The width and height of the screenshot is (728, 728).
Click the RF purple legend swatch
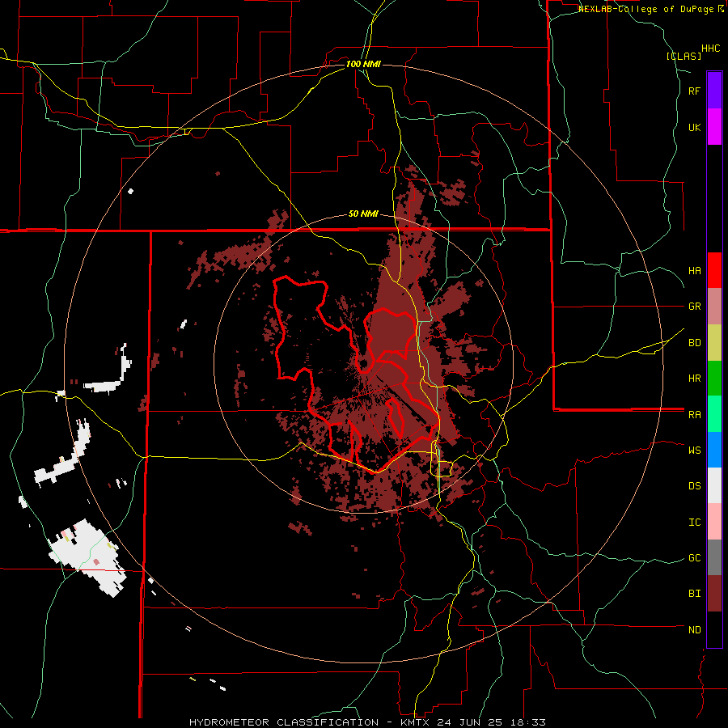coord(714,91)
